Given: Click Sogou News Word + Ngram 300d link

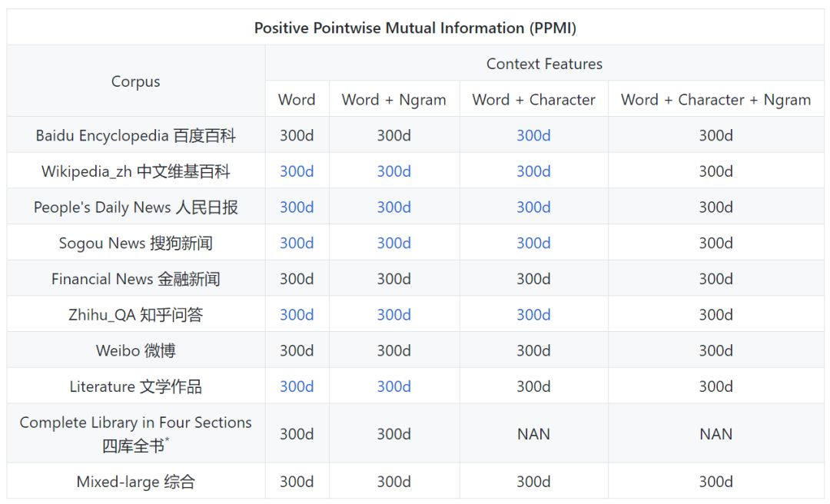Looking at the screenshot, I should (x=393, y=243).
